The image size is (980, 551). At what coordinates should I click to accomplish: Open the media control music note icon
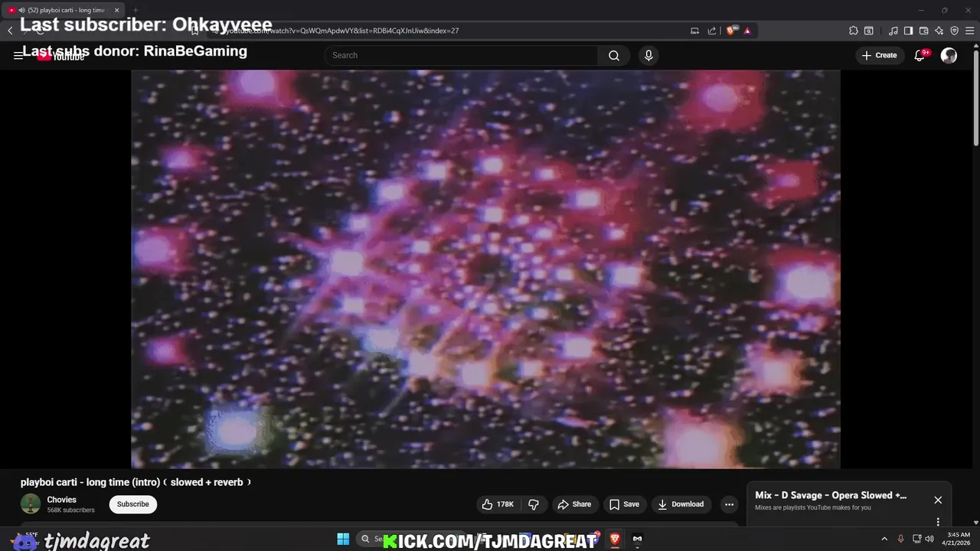point(893,31)
